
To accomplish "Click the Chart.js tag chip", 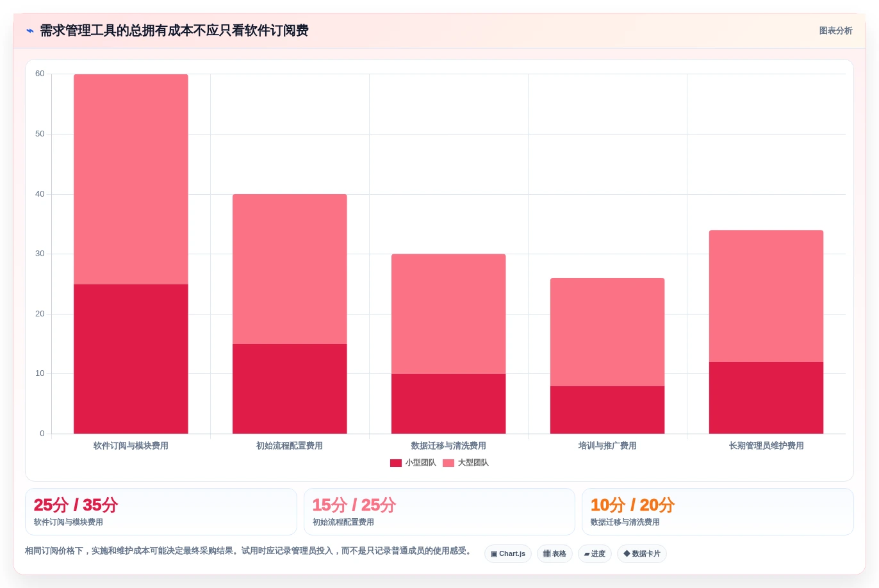I will (508, 553).
